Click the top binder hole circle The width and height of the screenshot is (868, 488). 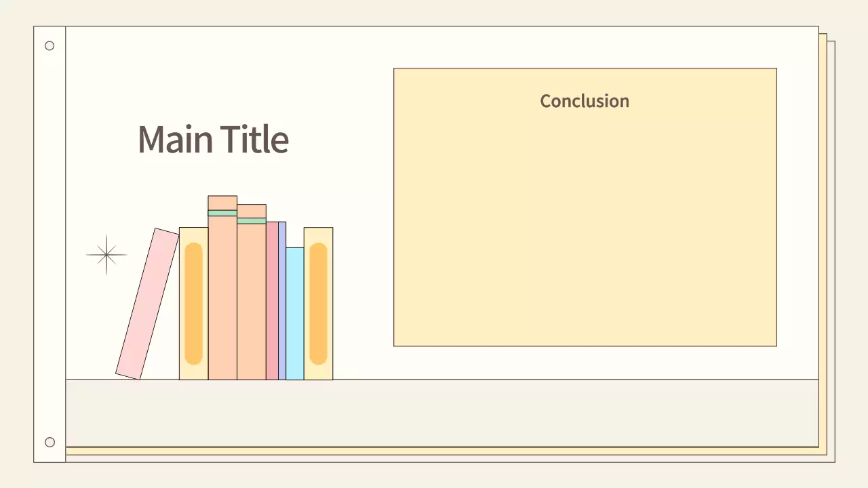tap(50, 46)
